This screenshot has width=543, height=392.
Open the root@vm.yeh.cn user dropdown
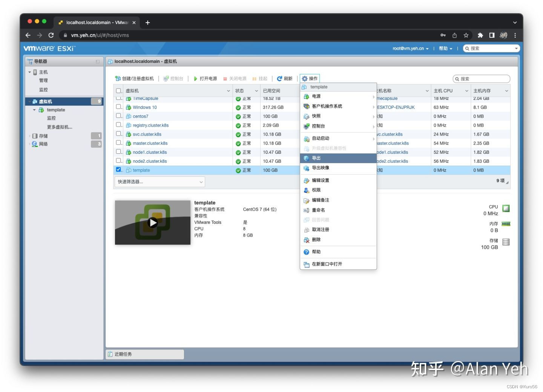coord(411,49)
